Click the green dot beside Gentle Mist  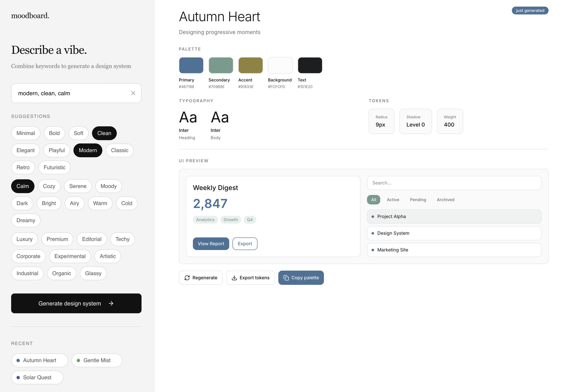click(78, 360)
